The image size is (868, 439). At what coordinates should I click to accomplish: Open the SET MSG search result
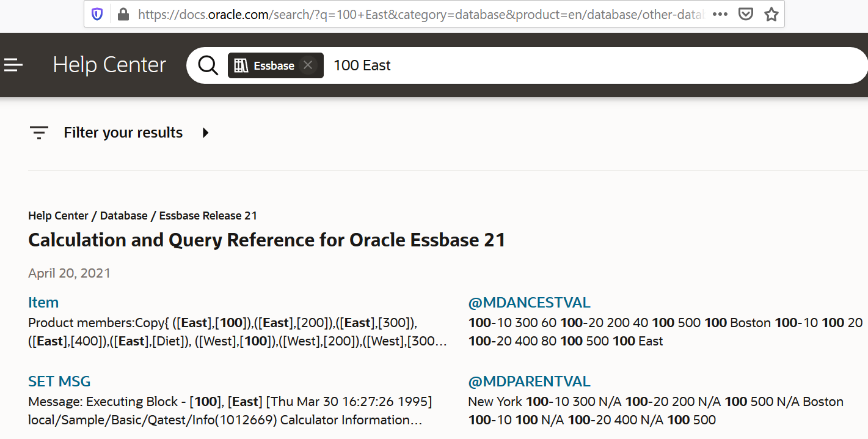click(59, 381)
